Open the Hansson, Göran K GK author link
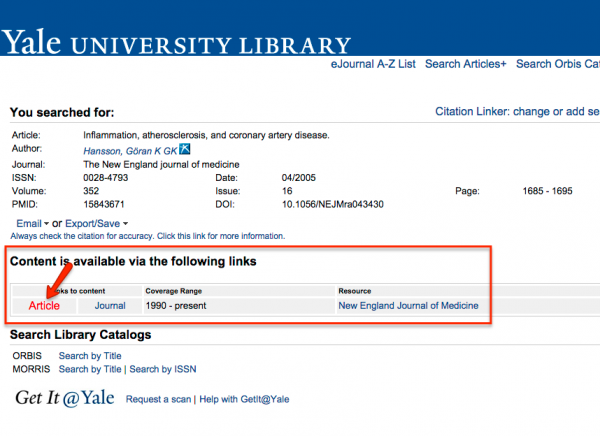 [130, 151]
